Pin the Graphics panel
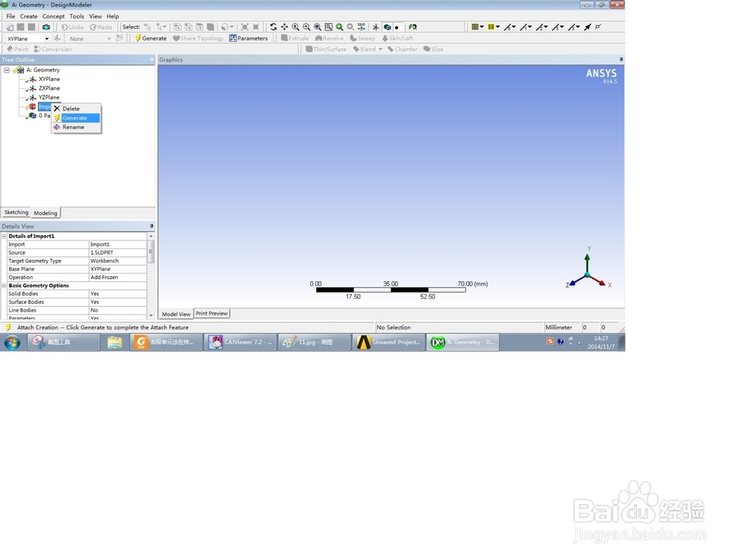The width and height of the screenshot is (747, 560). 621,60
